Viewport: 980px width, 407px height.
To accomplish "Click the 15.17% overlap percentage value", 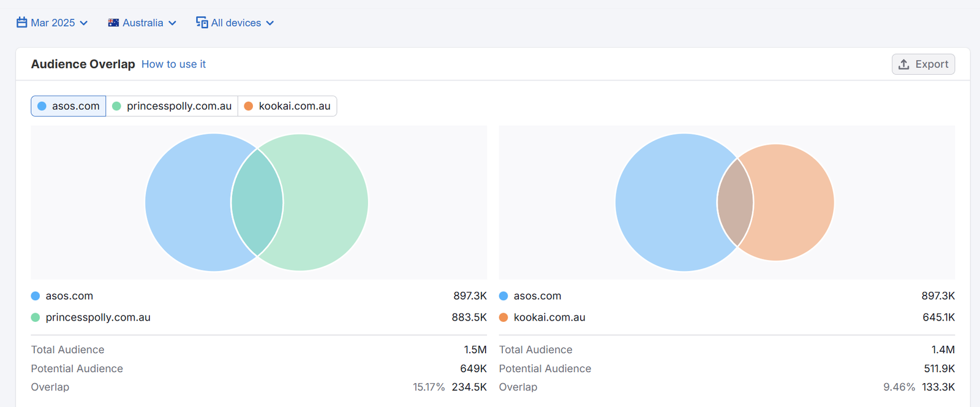I will coord(429,387).
